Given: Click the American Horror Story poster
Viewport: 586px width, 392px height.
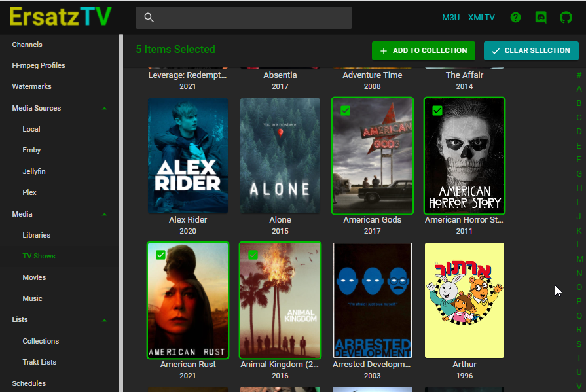Looking at the screenshot, I should [x=464, y=156].
